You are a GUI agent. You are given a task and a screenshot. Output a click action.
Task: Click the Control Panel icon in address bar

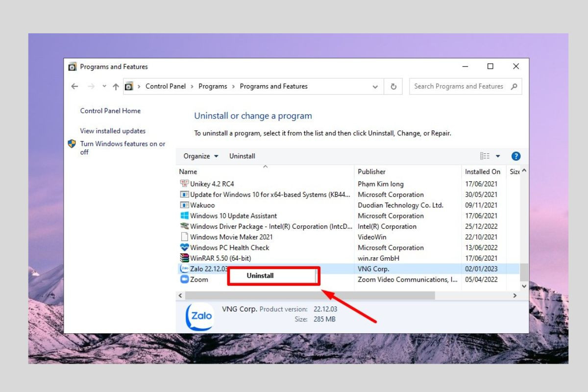[129, 86]
